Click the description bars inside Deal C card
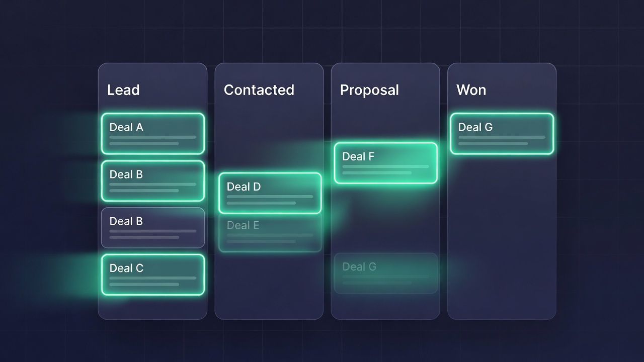 (152, 281)
